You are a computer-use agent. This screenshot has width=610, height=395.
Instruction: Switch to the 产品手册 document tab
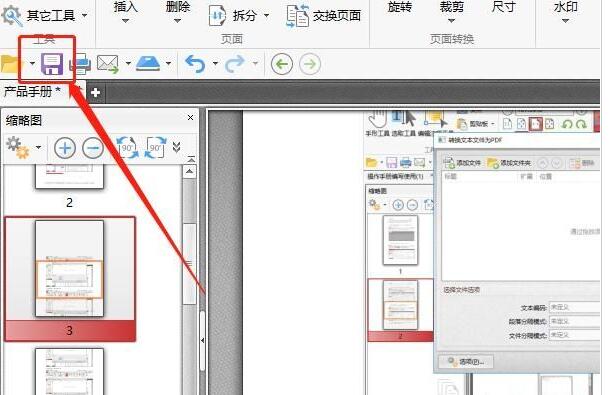click(32, 92)
